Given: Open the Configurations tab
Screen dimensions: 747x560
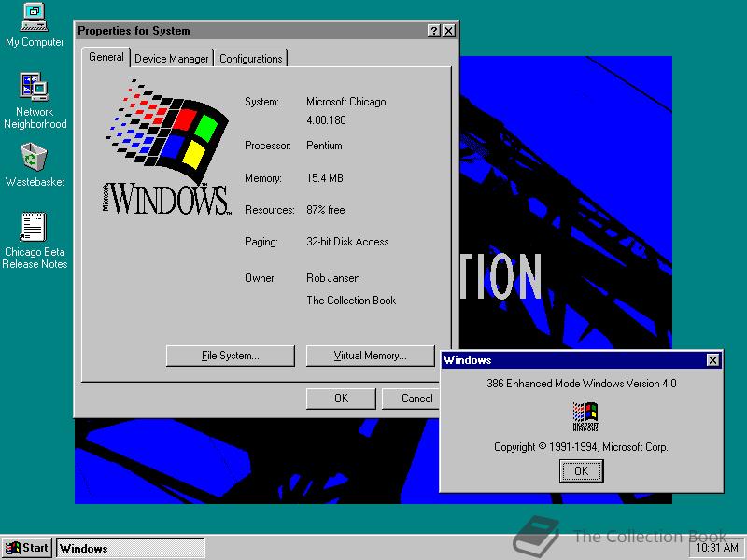Looking at the screenshot, I should pos(250,59).
